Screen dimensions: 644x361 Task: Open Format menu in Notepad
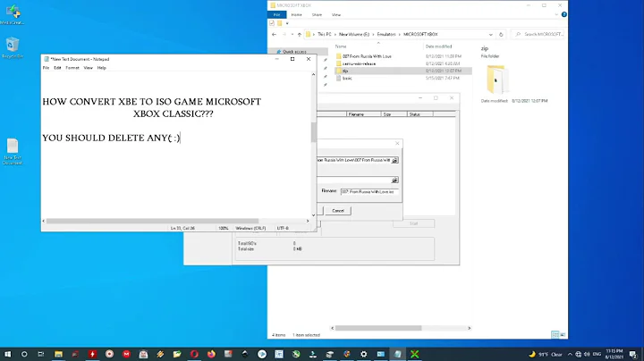pos(72,68)
